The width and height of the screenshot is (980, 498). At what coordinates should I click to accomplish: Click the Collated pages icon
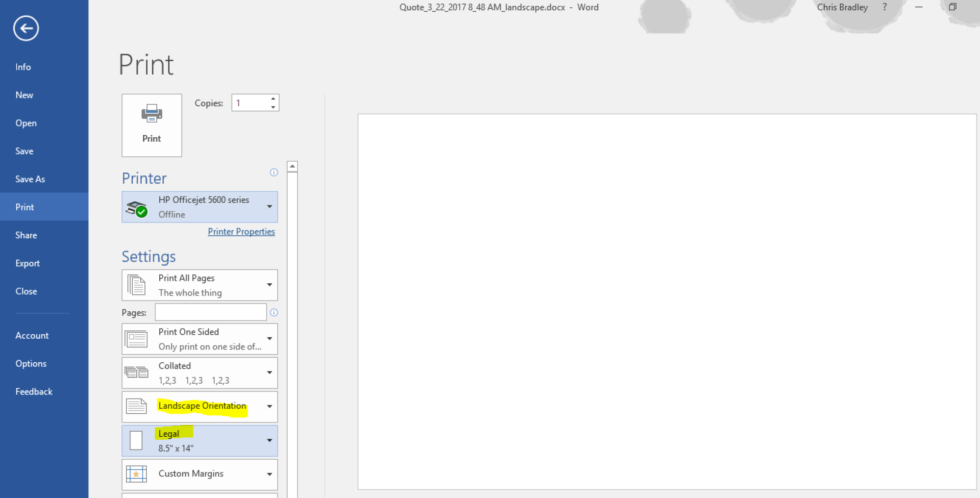coord(136,373)
